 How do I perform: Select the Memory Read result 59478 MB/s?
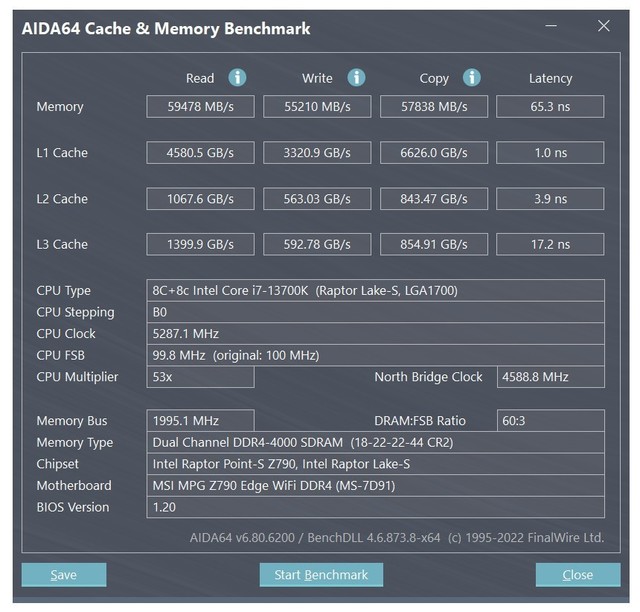click(200, 107)
